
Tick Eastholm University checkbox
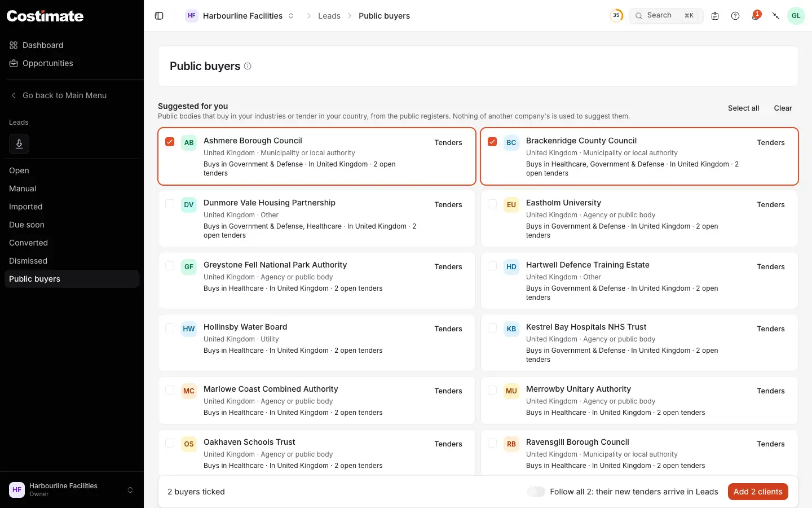(492, 204)
